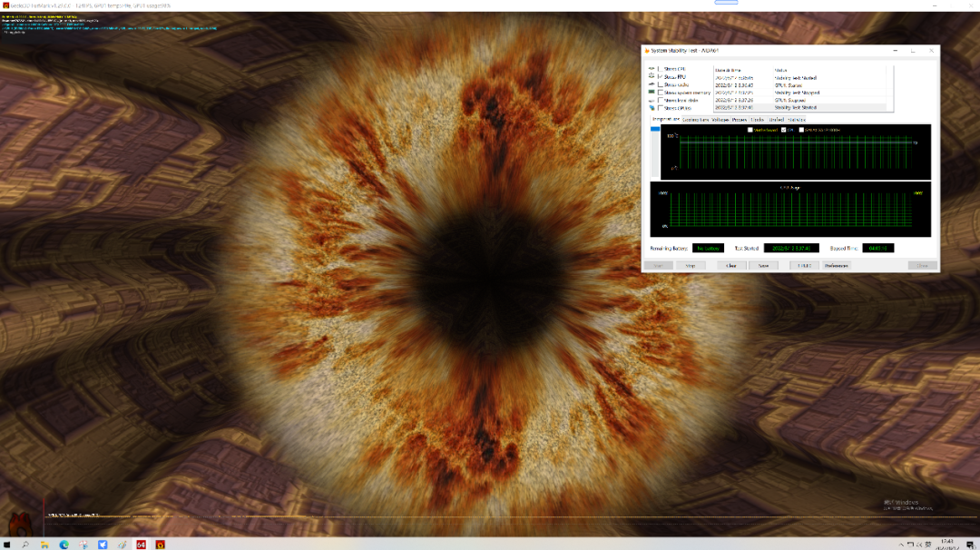
Task: Click the Preferences button
Action: click(835, 266)
